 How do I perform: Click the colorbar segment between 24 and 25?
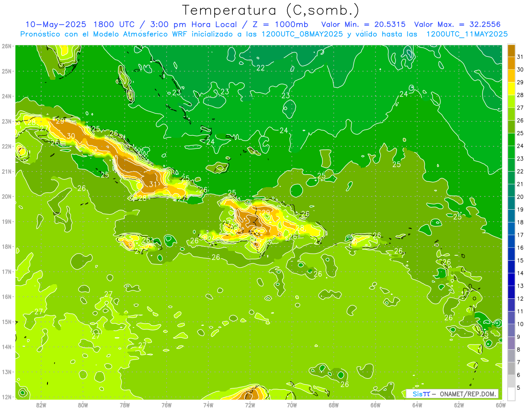pyautogui.click(x=511, y=140)
